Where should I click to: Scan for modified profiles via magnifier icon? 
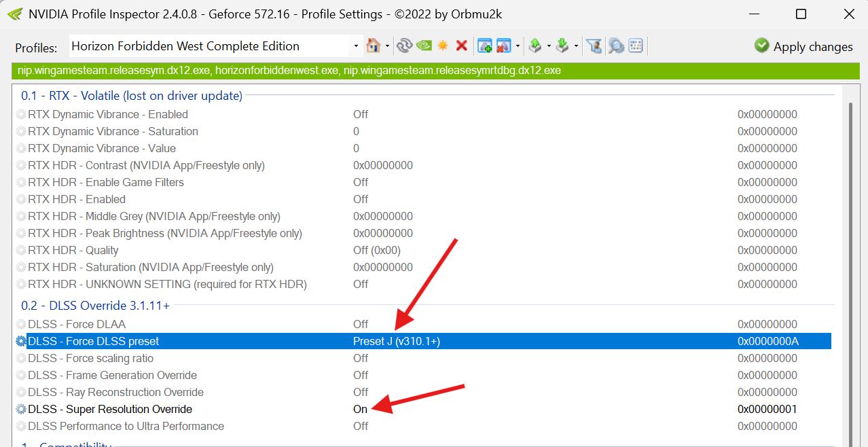[x=616, y=46]
